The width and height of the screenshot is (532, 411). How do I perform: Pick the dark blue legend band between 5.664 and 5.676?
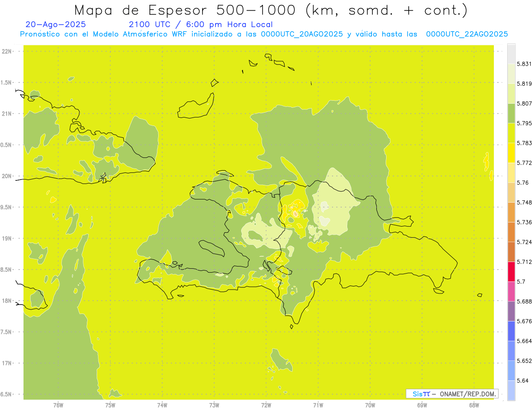click(511, 331)
